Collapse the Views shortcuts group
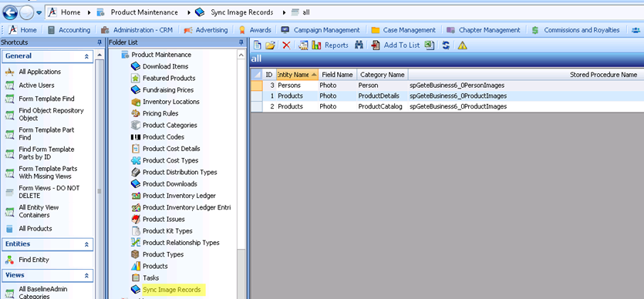This screenshot has height=299, width=644. tap(86, 276)
